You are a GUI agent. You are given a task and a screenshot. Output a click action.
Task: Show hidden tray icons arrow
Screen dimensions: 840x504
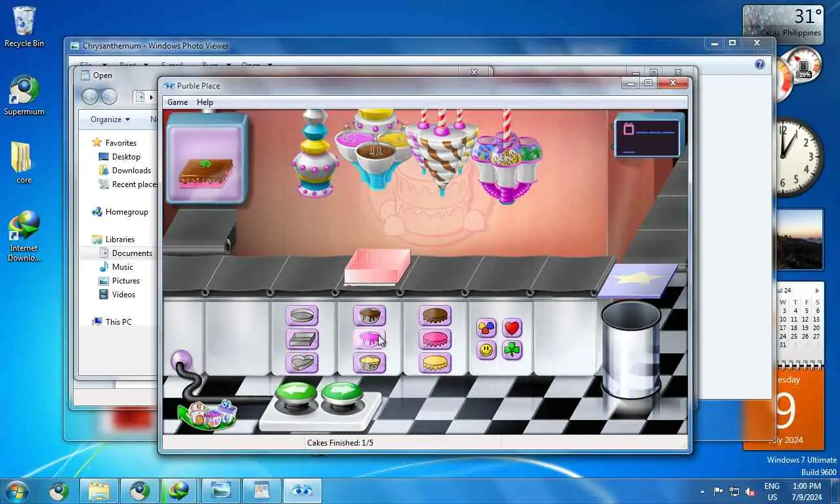pyautogui.click(x=702, y=492)
